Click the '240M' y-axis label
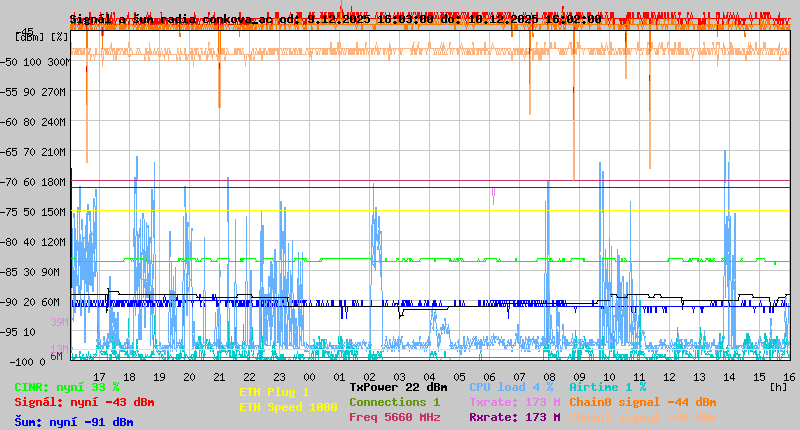 [x=54, y=122]
